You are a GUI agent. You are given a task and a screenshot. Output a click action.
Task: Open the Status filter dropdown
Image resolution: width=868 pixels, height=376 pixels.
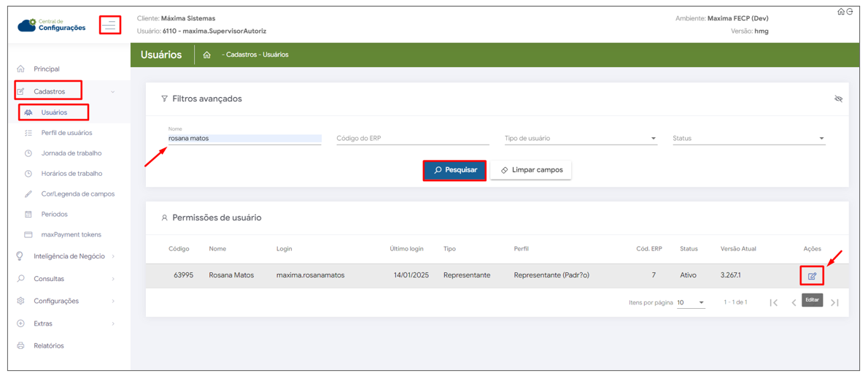pos(748,139)
